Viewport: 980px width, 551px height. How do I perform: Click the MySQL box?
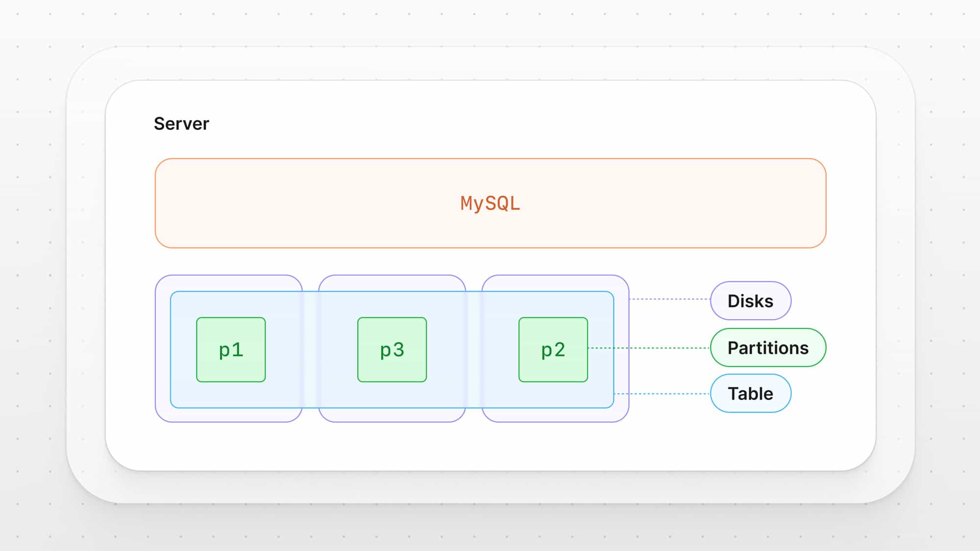pos(490,203)
